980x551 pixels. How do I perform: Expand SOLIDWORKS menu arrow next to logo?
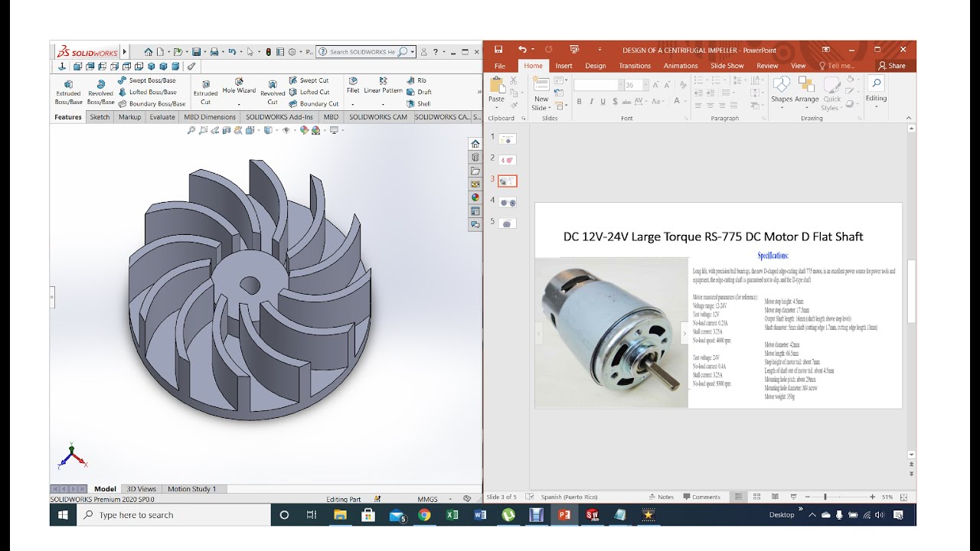click(125, 52)
